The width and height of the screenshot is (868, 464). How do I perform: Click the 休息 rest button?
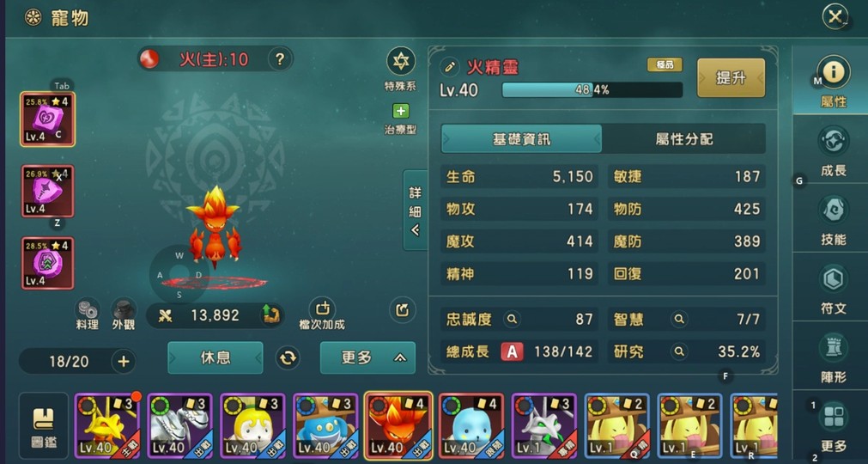(215, 357)
